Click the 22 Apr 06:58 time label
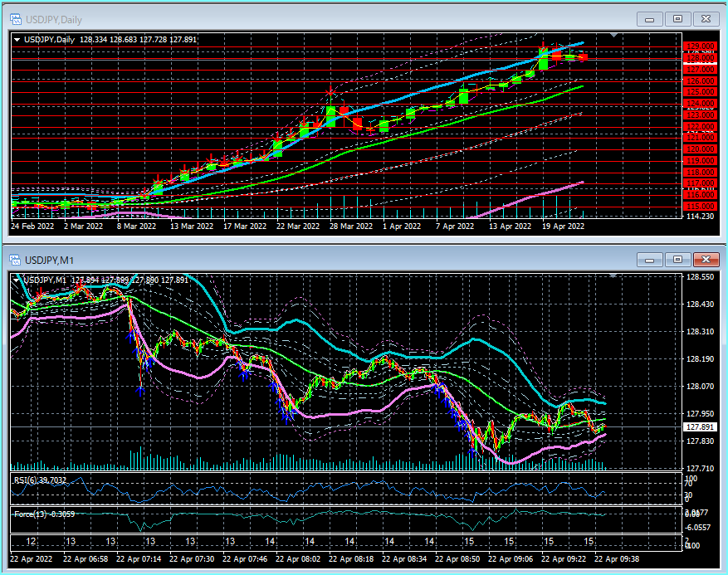This screenshot has width=728, height=575. coord(86,559)
